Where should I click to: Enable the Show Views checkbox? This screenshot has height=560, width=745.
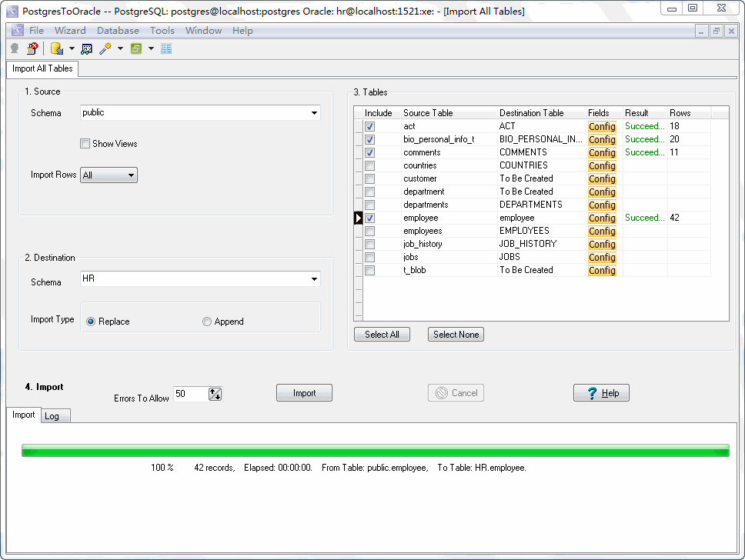click(x=85, y=143)
